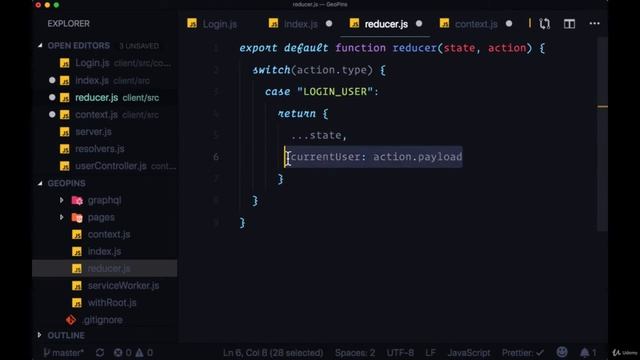The height and width of the screenshot is (360, 640).
Task: Open index.js in the GEOPINS tree
Action: 104,252
